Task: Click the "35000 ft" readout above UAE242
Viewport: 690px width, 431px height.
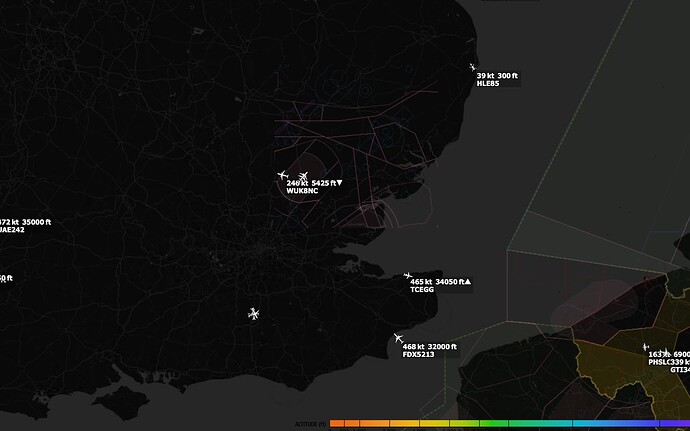Action: [37, 222]
